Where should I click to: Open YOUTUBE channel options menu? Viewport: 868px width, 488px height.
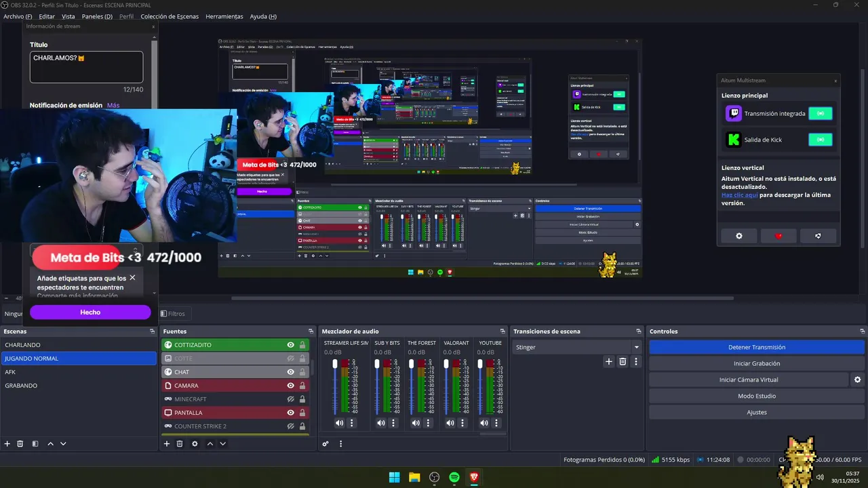pyautogui.click(x=496, y=423)
